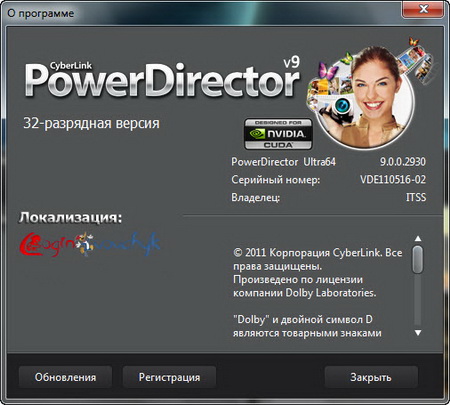Close the dialog with Закрыть
Screen dimensions: 450x405
[371, 377]
